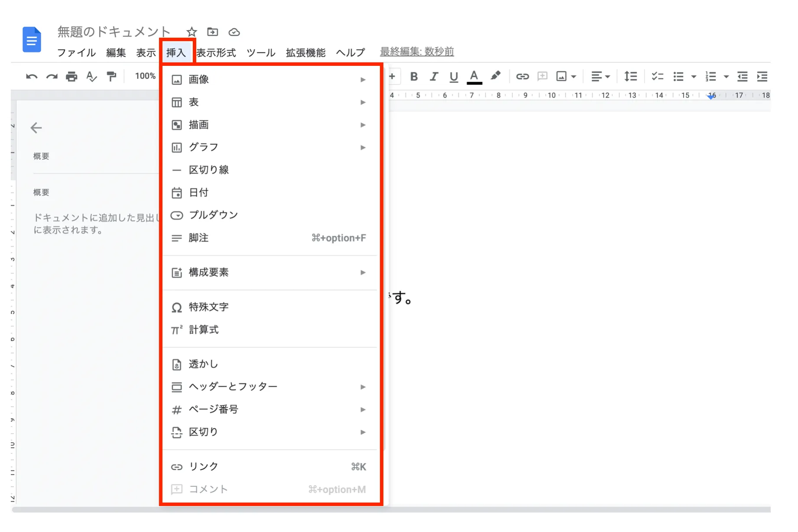Image resolution: width=798 pixels, height=532 pixels.
Task: Toggle italic formatting
Action: pyautogui.click(x=434, y=77)
